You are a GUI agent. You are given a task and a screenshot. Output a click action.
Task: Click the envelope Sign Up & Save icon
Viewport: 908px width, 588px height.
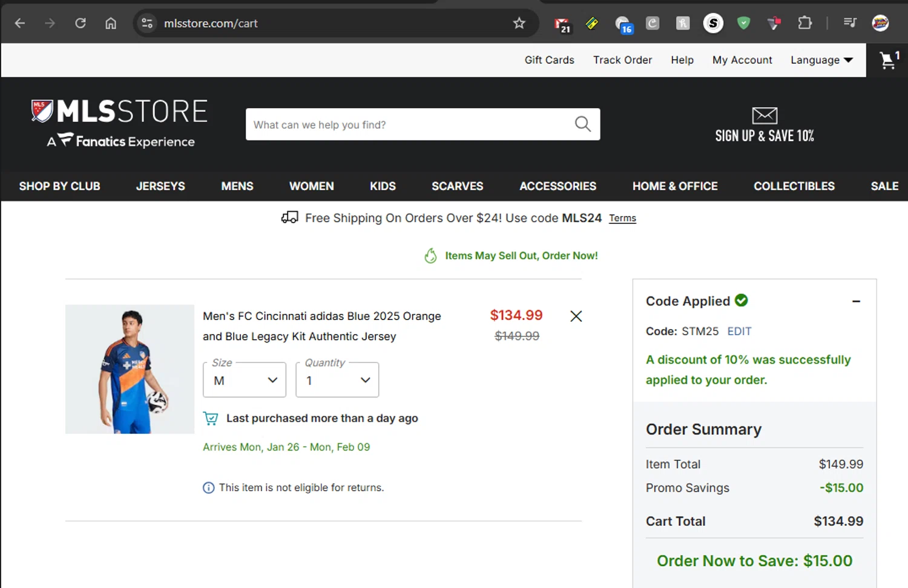[765, 115]
